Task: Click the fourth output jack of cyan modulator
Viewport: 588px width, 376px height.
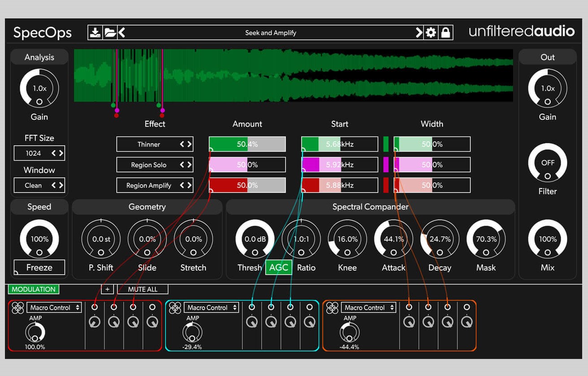Action: [309, 307]
